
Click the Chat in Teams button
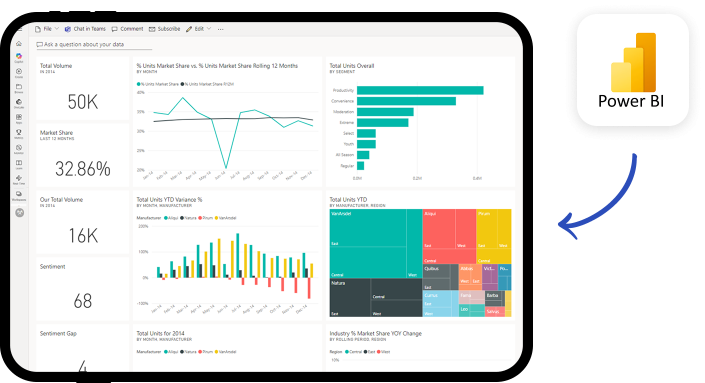[85, 29]
